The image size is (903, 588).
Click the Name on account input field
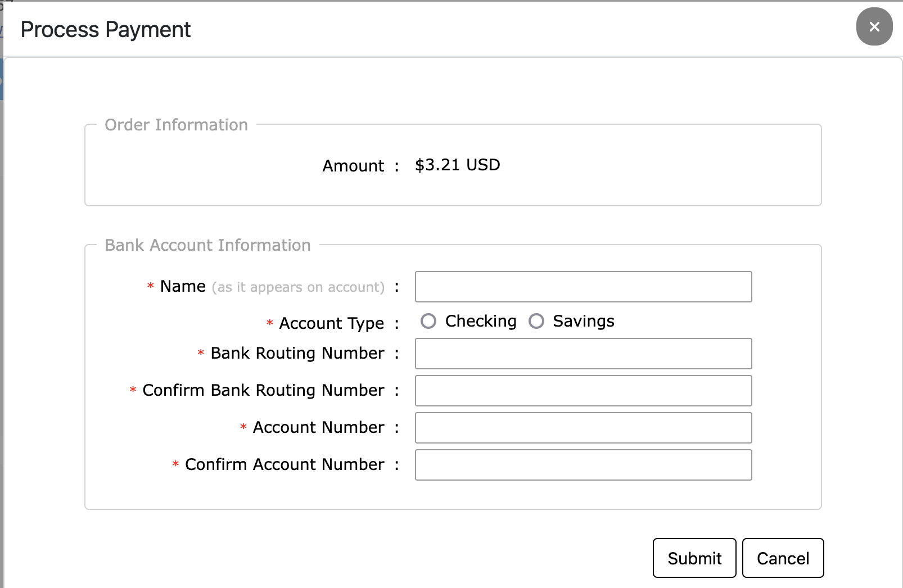click(x=583, y=287)
